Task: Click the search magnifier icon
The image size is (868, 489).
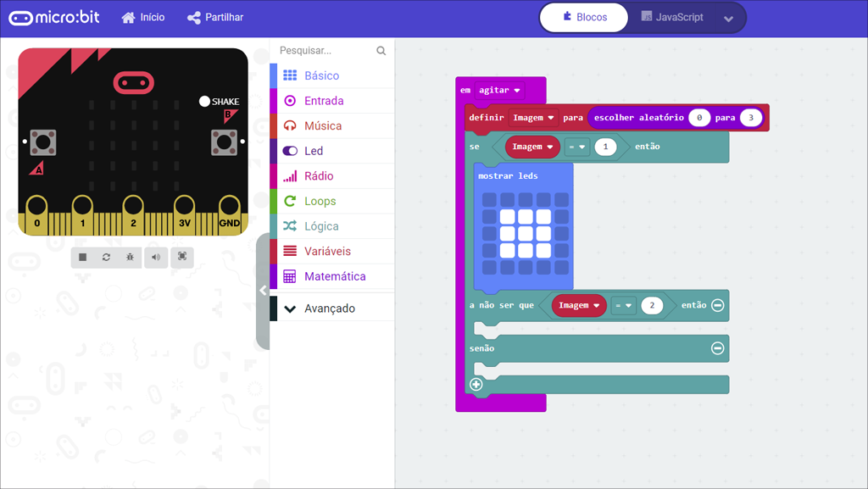Action: (x=381, y=50)
